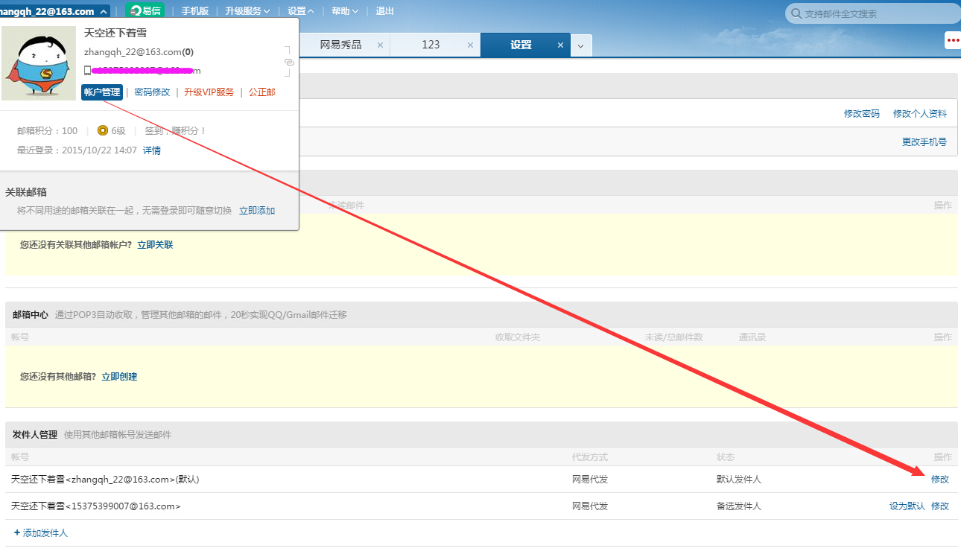This screenshot has height=560, width=961.
Task: Close the 网易秀品 tab
Action: click(380, 45)
